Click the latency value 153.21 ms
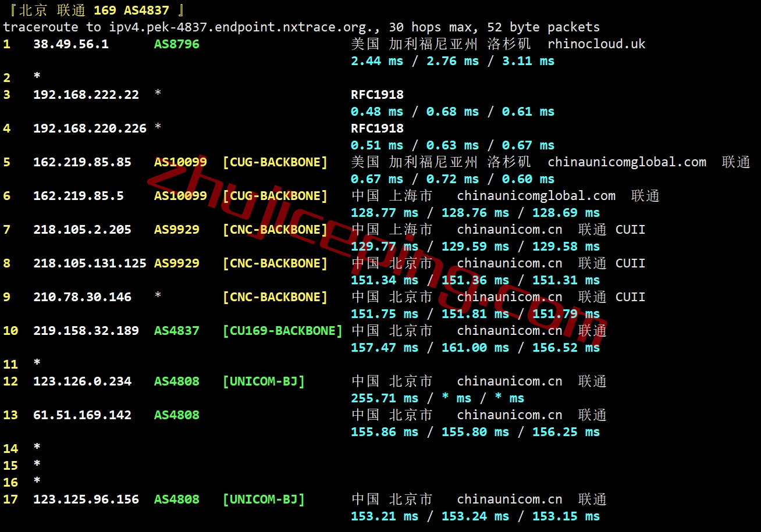The height and width of the screenshot is (532, 761). pyautogui.click(x=385, y=516)
